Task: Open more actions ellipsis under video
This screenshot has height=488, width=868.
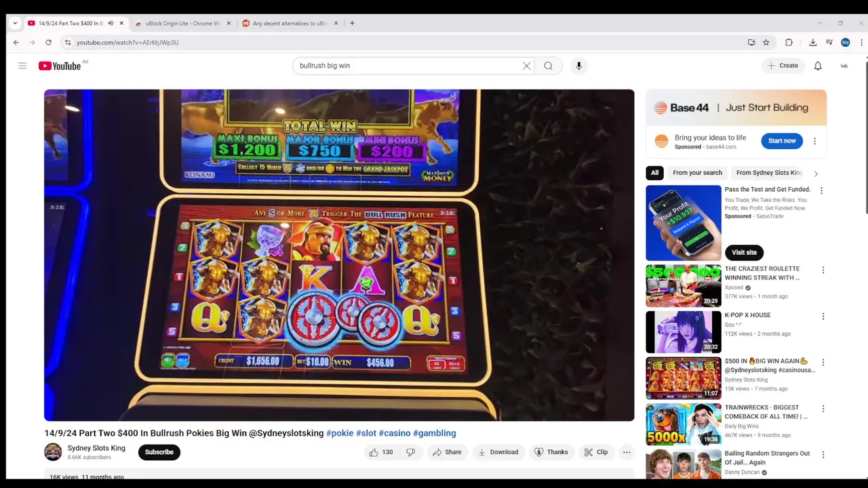Action: coord(627,452)
